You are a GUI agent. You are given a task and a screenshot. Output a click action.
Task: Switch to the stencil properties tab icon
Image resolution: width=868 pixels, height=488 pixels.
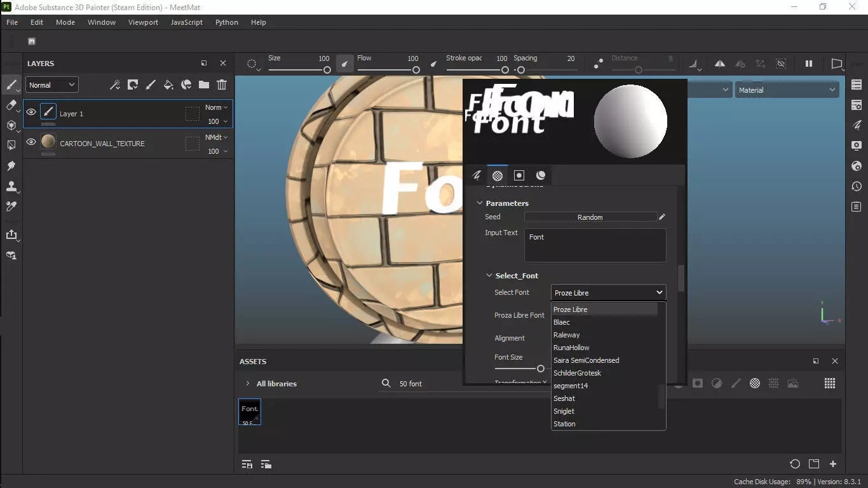pos(519,175)
